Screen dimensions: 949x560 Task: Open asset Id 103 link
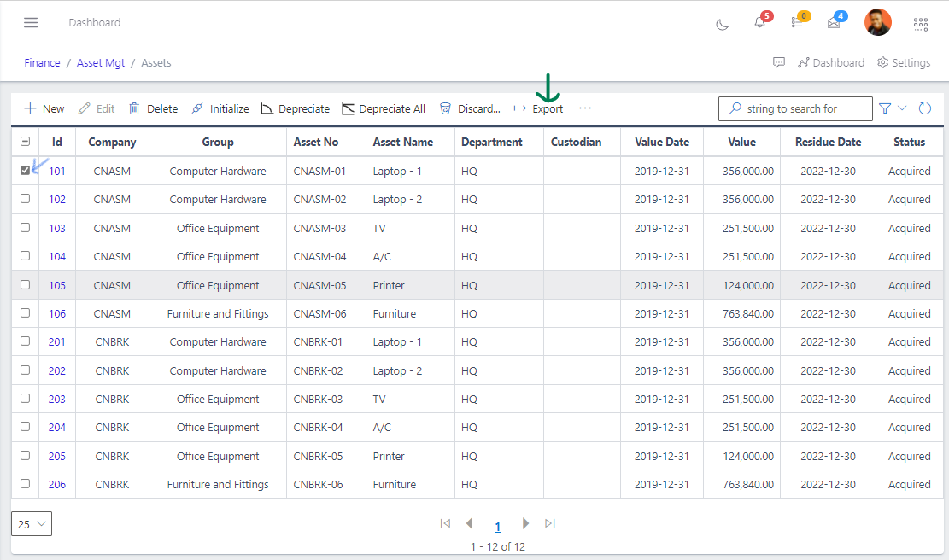(56, 227)
